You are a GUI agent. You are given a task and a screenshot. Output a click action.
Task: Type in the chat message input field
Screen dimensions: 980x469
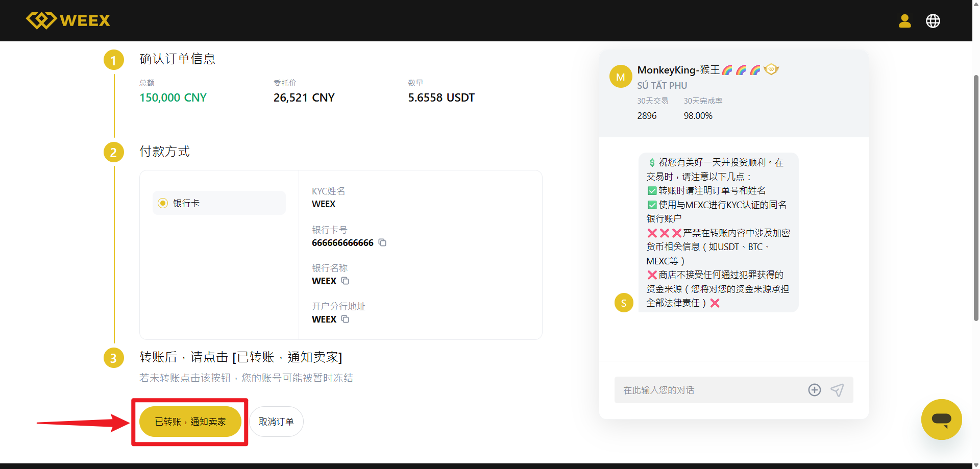pos(709,390)
